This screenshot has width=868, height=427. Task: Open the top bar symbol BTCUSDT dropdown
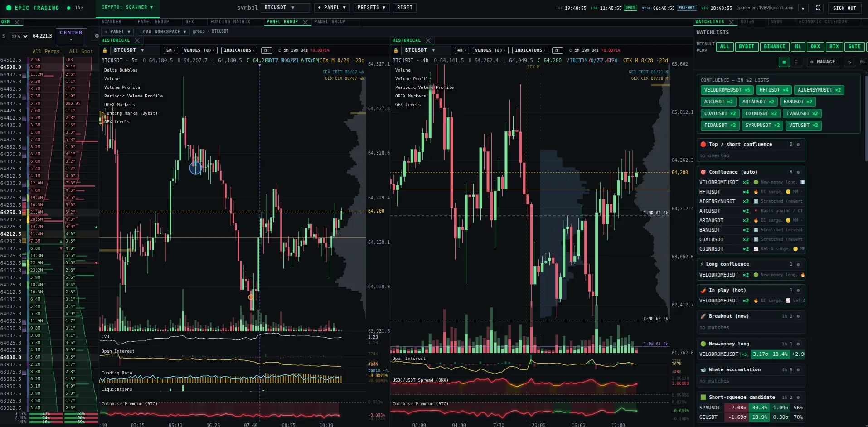(286, 8)
